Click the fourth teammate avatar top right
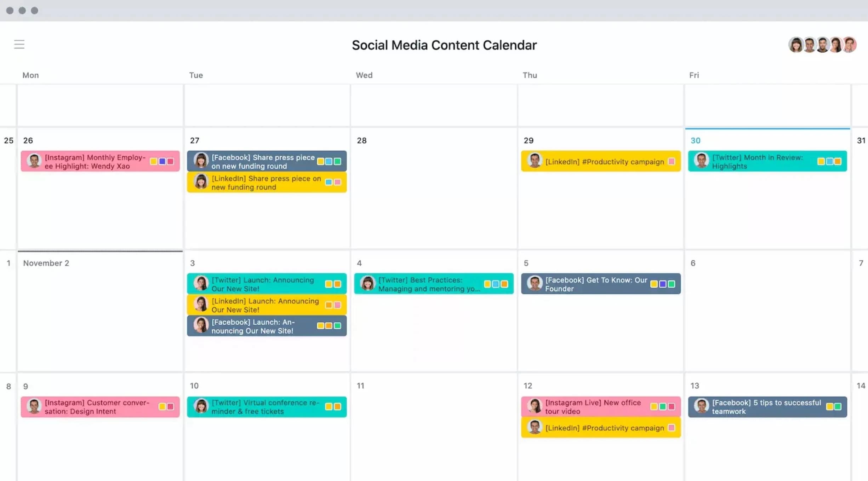Screen dimensions: 868x481 click(836, 45)
